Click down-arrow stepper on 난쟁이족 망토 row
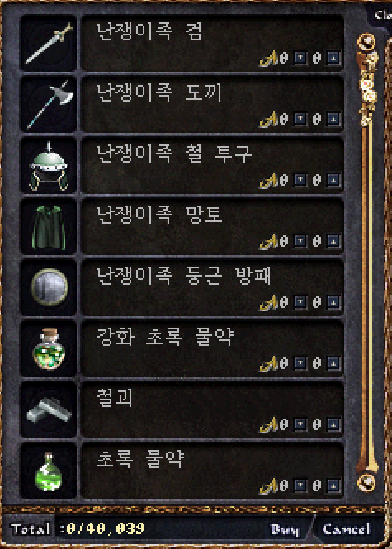392x549 pixels. (x=333, y=241)
